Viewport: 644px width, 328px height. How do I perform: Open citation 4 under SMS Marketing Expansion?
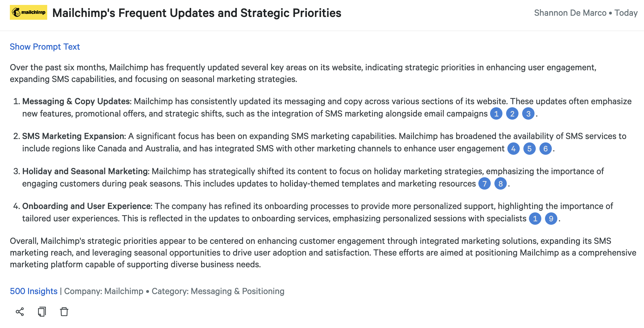[514, 149]
